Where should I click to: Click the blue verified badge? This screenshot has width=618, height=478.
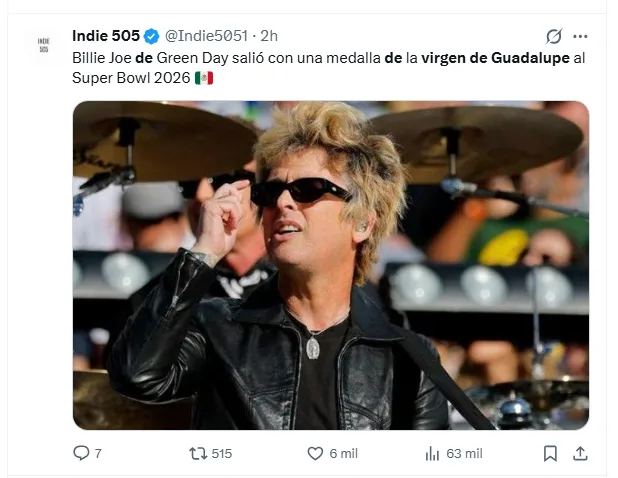tap(151, 36)
